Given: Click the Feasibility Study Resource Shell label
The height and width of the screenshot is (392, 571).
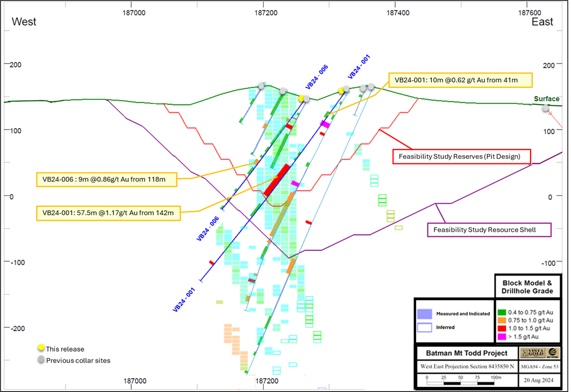Looking at the screenshot, I should pos(489,230).
